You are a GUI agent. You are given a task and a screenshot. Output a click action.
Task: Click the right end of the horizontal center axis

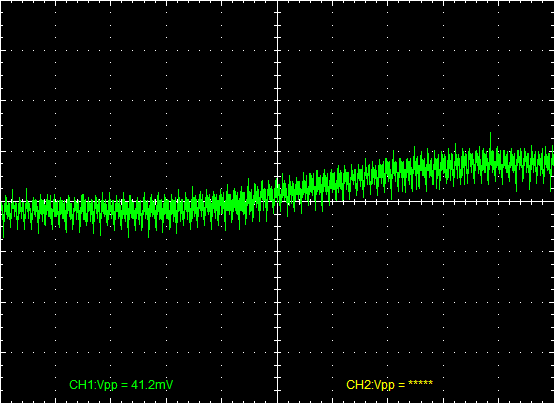pos(553,201)
